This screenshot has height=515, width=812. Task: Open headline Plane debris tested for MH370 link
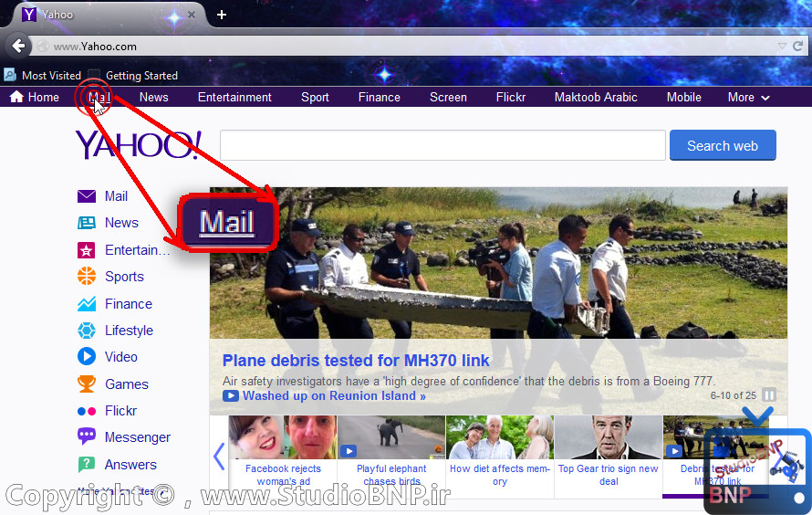tap(356, 361)
